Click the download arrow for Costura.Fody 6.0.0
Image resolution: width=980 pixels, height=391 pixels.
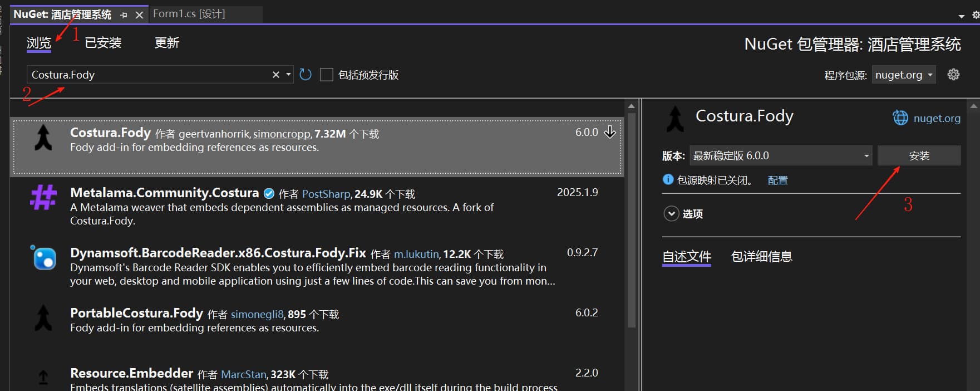610,132
